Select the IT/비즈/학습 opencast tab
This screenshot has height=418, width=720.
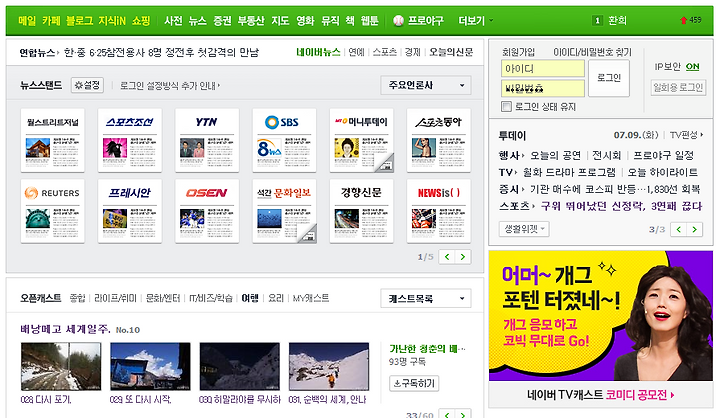pos(211,298)
